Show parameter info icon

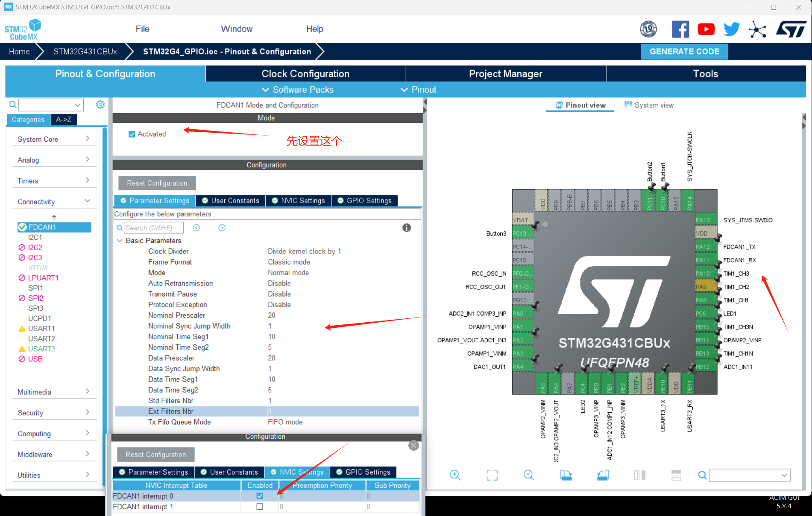coord(407,228)
